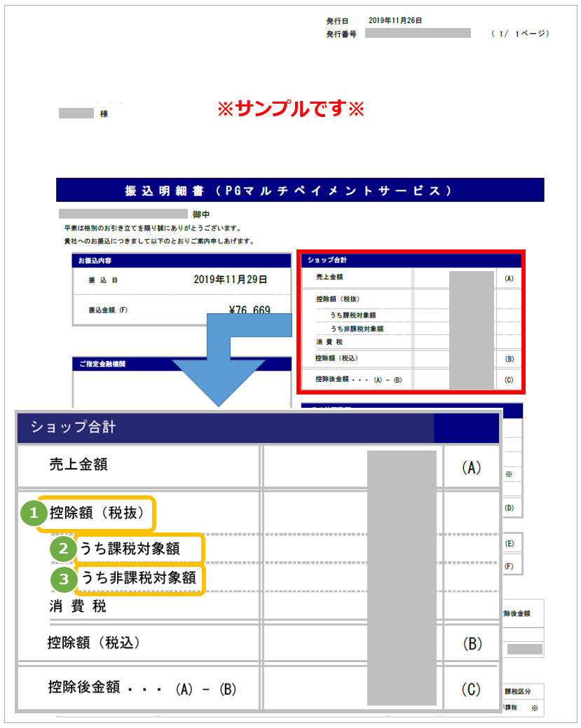Click 控除額(税抜) in the enlarged table
581x728 pixels.
(97, 513)
